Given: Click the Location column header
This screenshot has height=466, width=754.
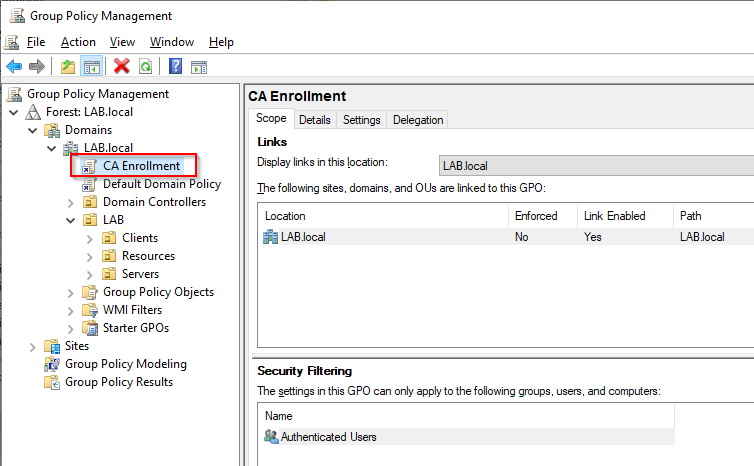Looking at the screenshot, I should (383, 216).
